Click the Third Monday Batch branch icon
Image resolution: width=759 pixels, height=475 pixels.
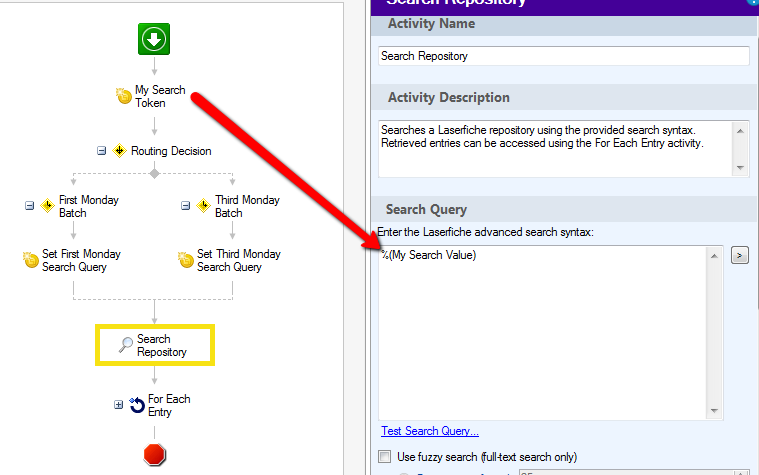point(203,206)
